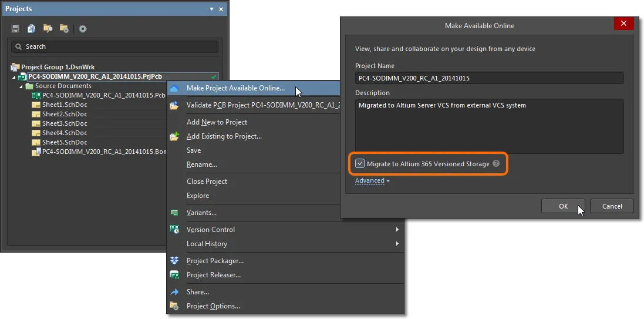The height and width of the screenshot is (319, 644).
Task: Click the Save icon in Projects toolbar
Action: 15,29
